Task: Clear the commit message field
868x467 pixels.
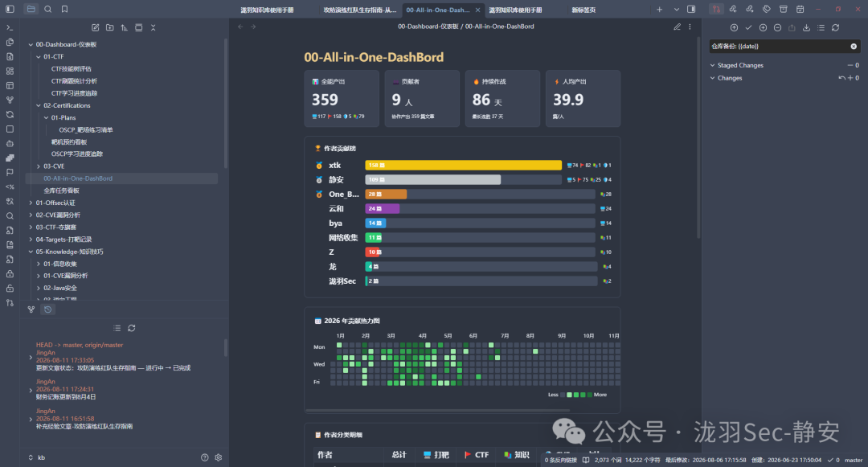Action: coord(854,47)
